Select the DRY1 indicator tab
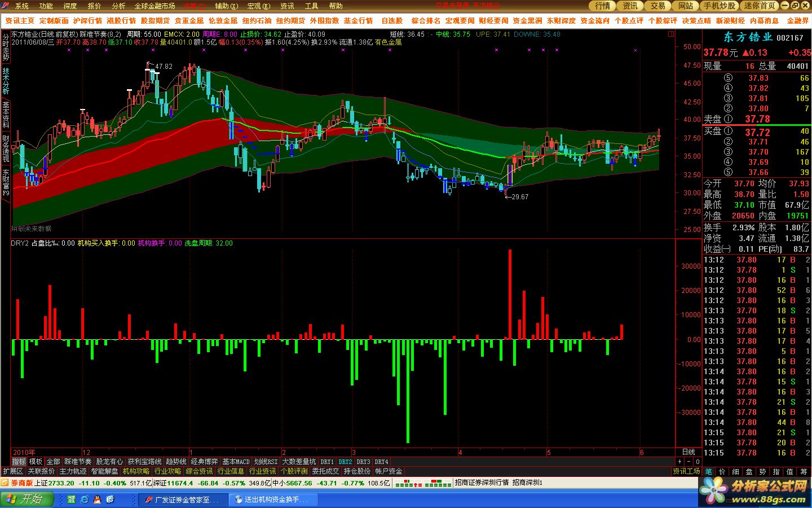The image size is (812, 508). point(327,462)
